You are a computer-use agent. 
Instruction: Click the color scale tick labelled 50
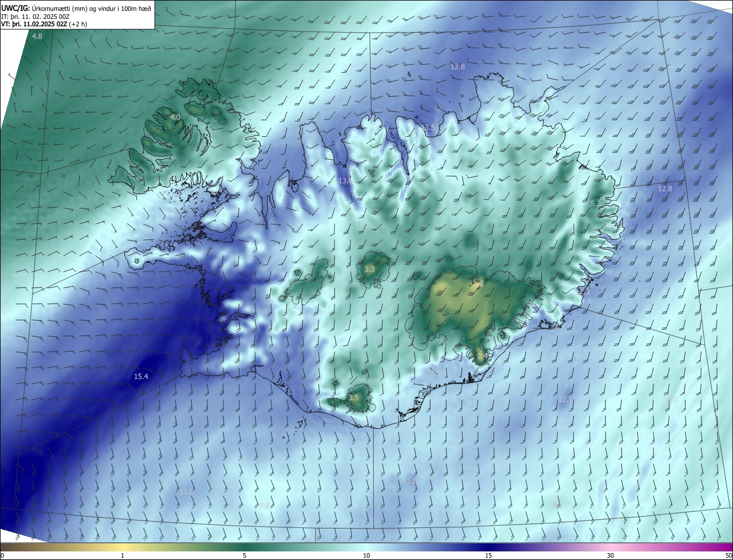point(728,556)
